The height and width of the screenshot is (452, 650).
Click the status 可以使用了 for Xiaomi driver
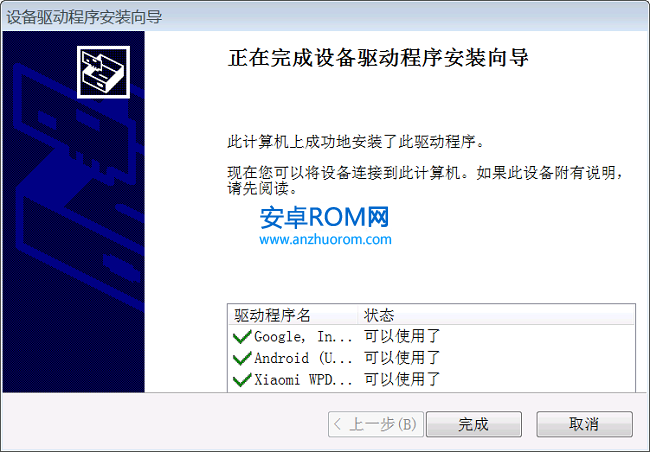402,379
